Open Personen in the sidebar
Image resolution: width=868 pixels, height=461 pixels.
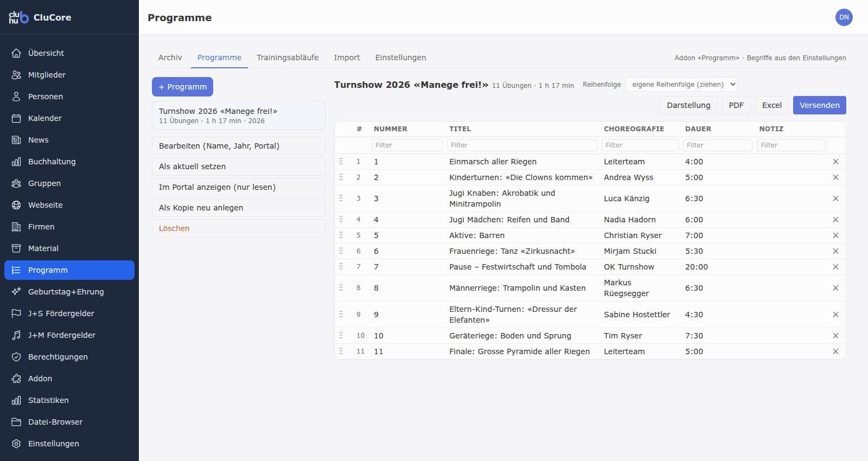tap(69, 97)
